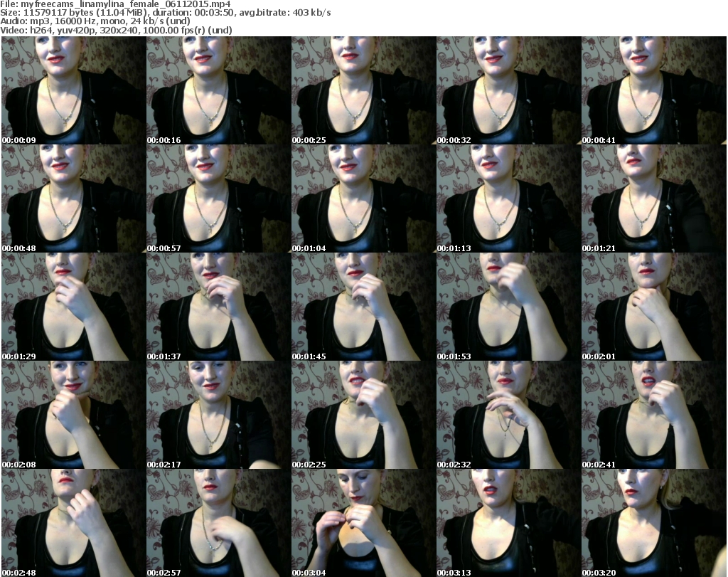Pick the thumbnail labeled 00:01:45
The image size is (728, 577).
363,307
